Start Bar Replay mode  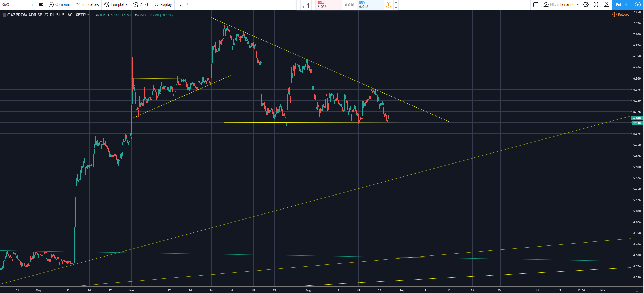coord(163,4)
